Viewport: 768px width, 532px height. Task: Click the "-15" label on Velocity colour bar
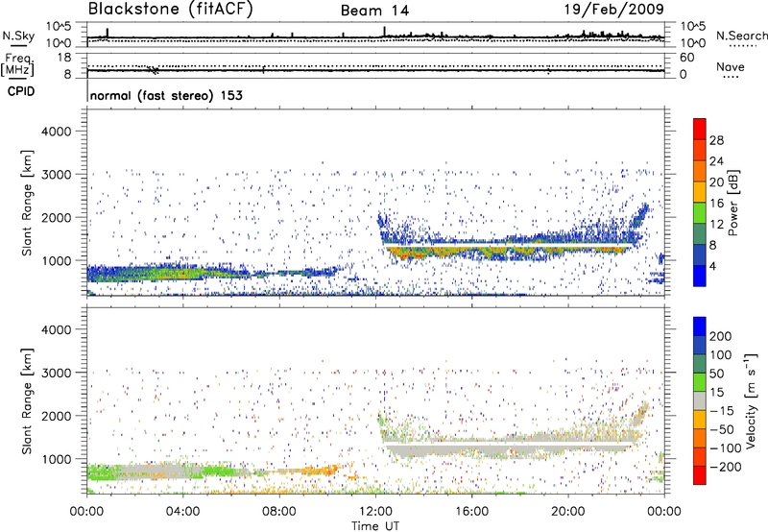click(x=721, y=410)
